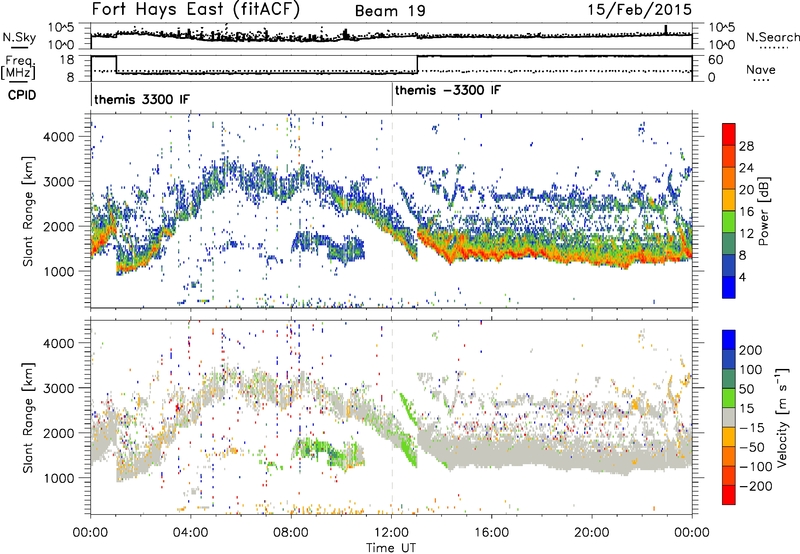
Task: Click the '08:00' time axis tick label
Action: point(291,533)
